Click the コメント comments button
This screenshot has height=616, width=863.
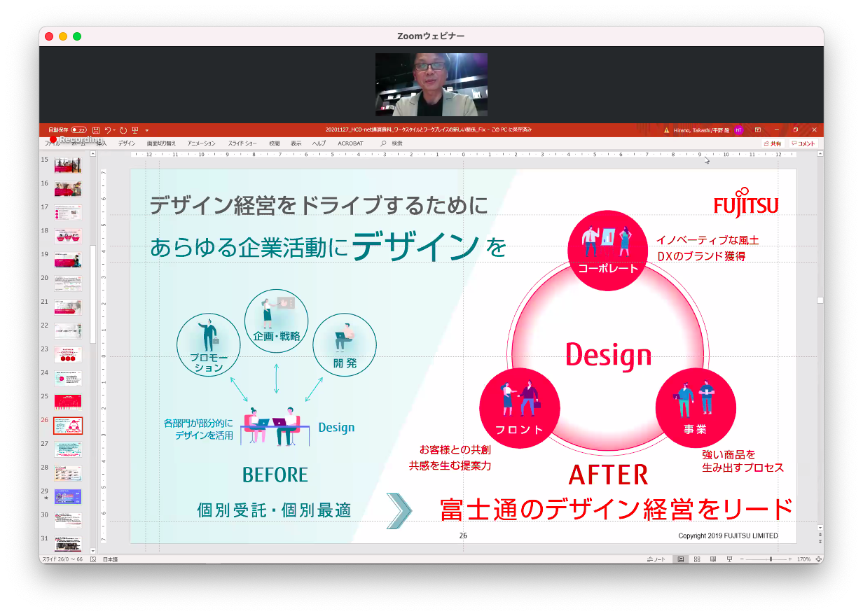pos(803,143)
